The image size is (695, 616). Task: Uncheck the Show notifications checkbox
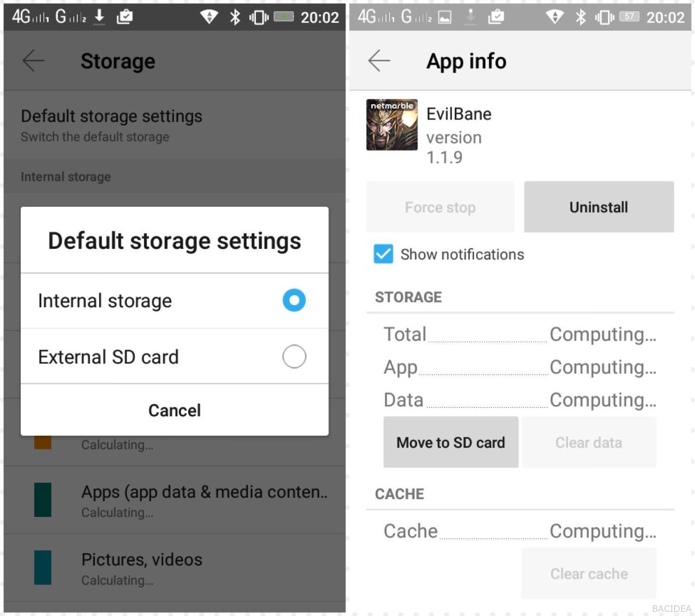383,254
